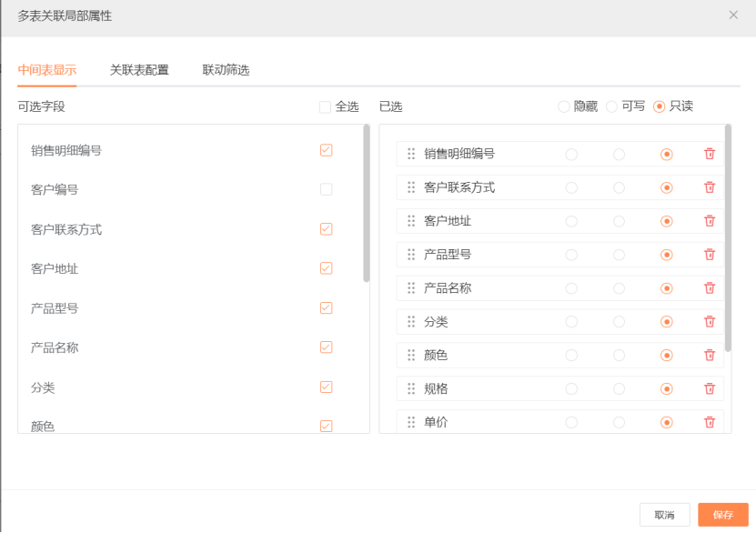Click the available fields list scrollbar

tap(366, 205)
